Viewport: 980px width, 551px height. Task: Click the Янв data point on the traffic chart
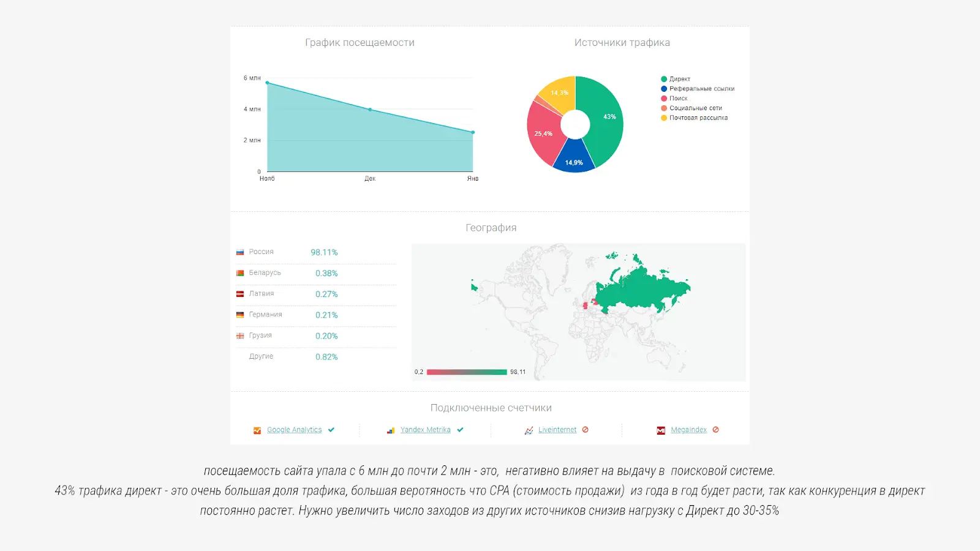point(473,132)
